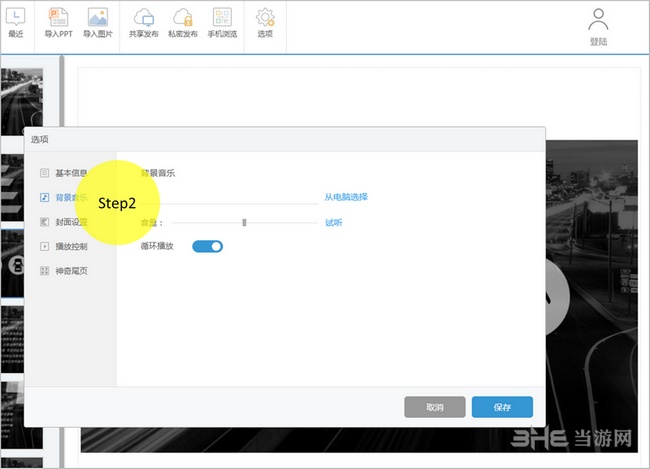Click the 登陆 user login icon
The width and height of the screenshot is (650, 469).
pyautogui.click(x=598, y=27)
